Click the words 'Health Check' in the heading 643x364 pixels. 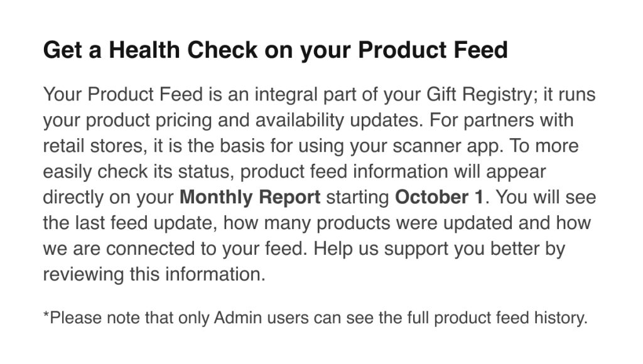pos(183,50)
